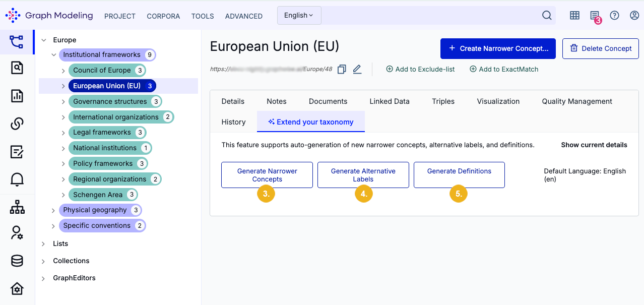
Task: Expand the GraphEditors node
Action: click(x=44, y=278)
